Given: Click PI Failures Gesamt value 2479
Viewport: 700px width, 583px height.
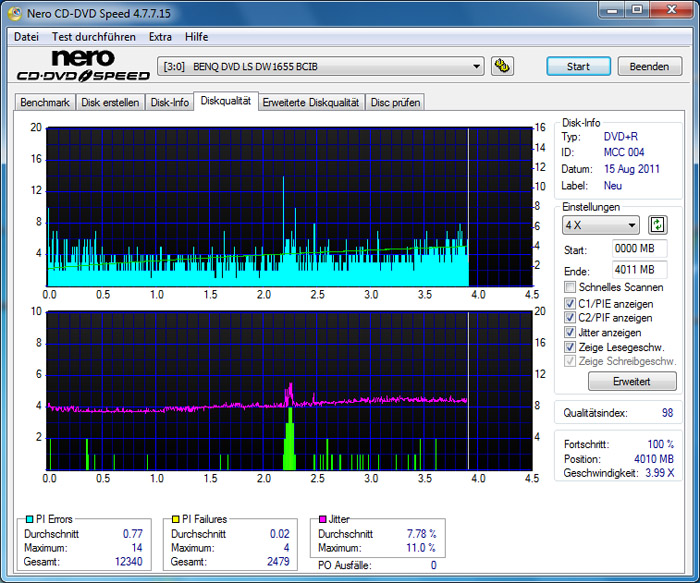Looking at the screenshot, I should click(278, 562).
